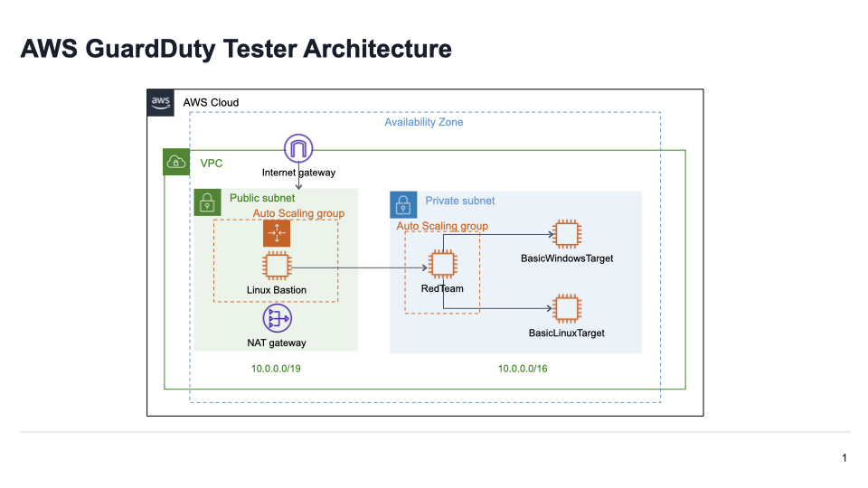Click the 10.0.0.0/16 CIDR text
Screen dimensions: 868x488
click(523, 369)
